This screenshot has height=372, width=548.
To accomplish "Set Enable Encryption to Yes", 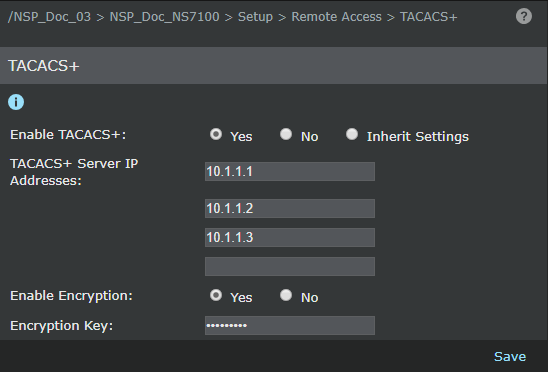I will [x=216, y=295].
